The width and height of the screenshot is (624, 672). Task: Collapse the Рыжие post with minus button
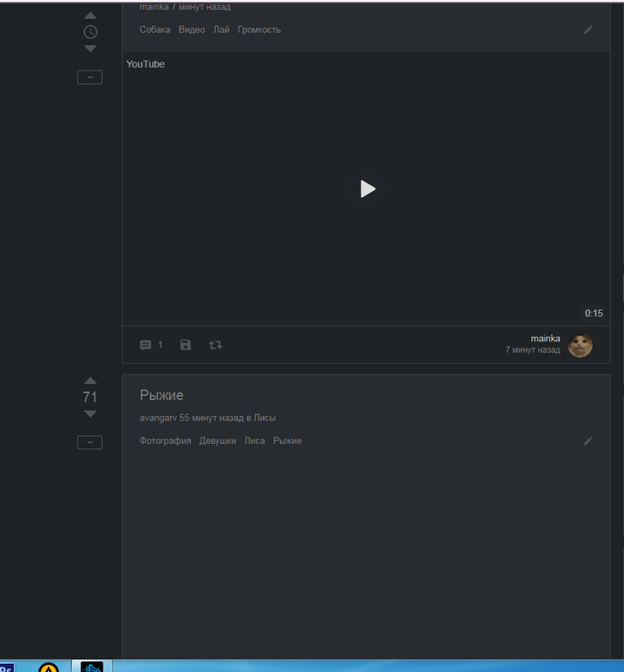tap(90, 442)
